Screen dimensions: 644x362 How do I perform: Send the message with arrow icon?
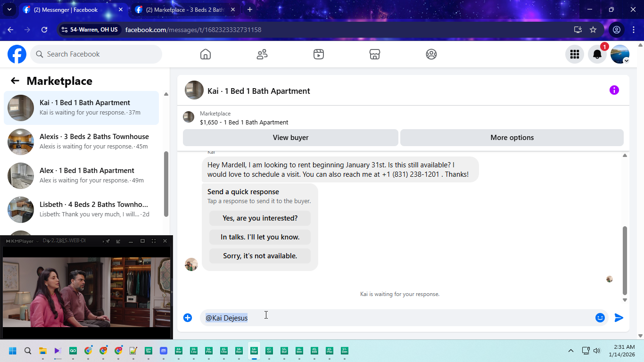619,318
